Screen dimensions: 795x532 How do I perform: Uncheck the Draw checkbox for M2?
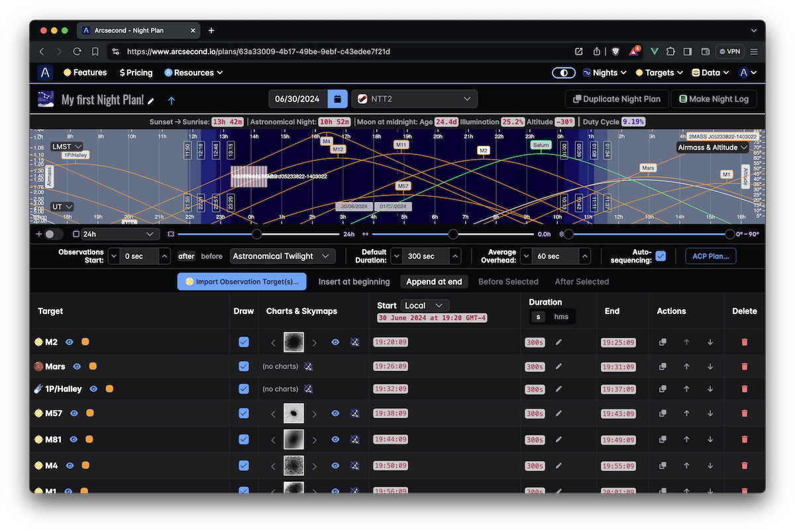244,342
